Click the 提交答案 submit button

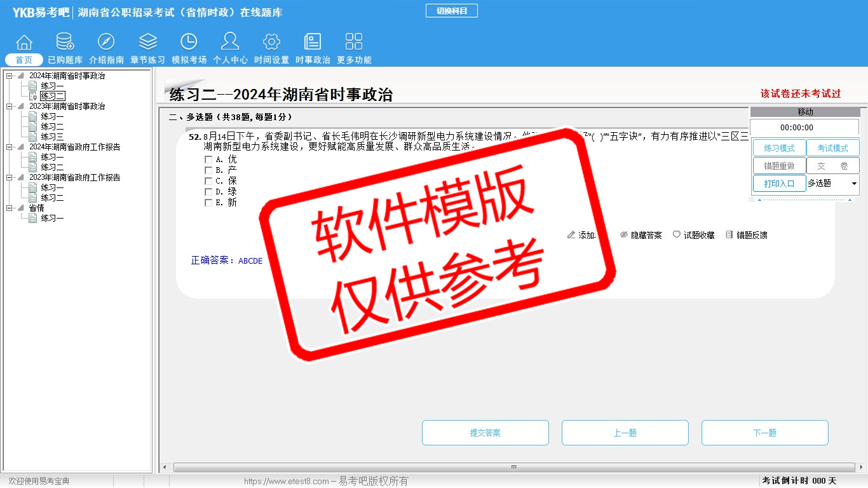485,433
